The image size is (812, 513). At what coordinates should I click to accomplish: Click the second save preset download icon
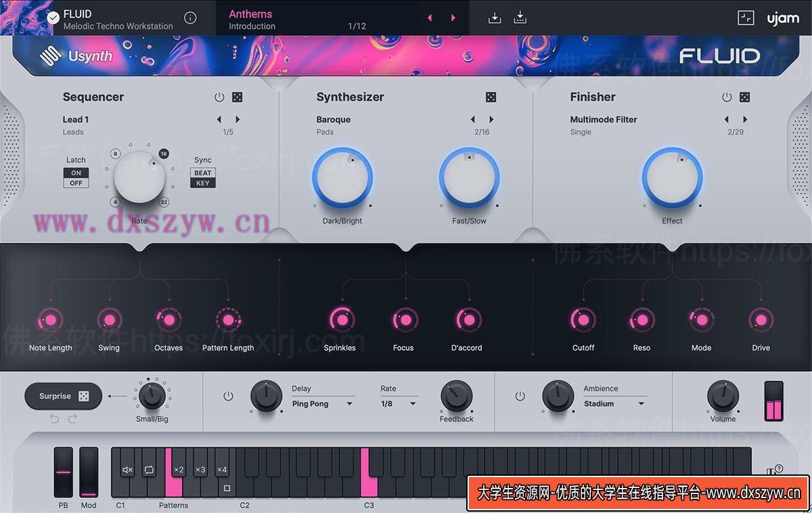click(520, 18)
